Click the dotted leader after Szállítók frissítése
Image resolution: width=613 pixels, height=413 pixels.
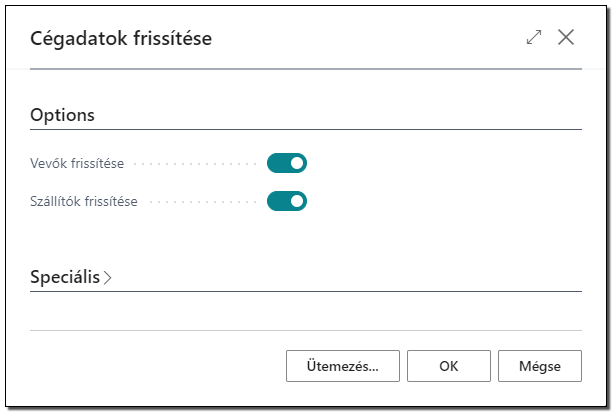[x=203, y=202]
